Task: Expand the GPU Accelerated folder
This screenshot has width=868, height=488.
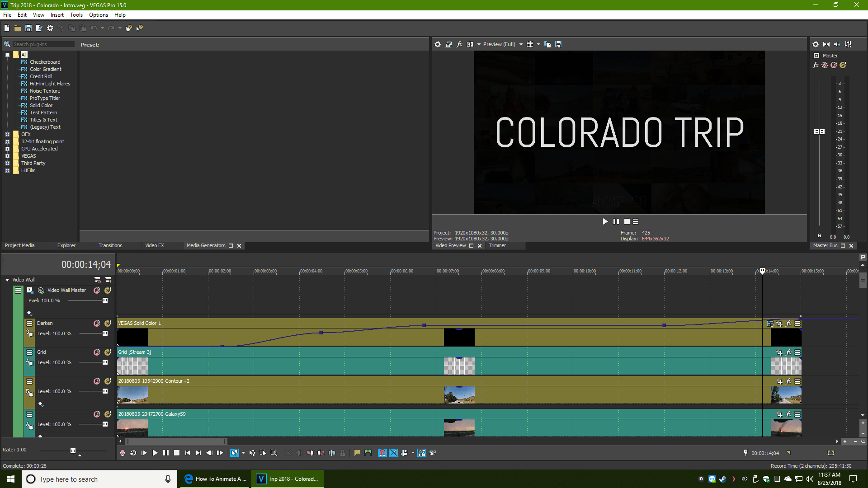Action: [7, 149]
